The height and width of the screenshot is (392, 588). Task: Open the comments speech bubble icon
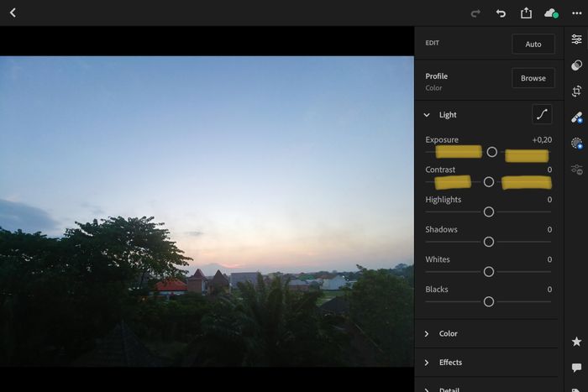click(x=577, y=368)
